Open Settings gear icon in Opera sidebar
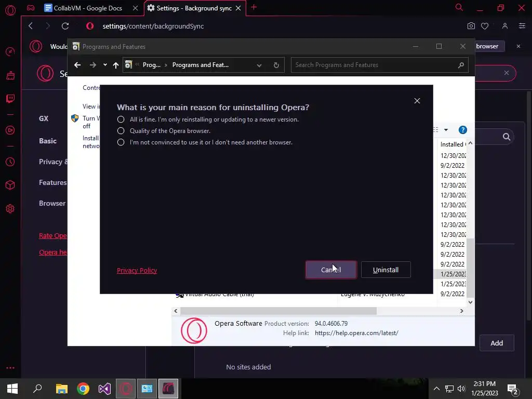 click(x=10, y=209)
